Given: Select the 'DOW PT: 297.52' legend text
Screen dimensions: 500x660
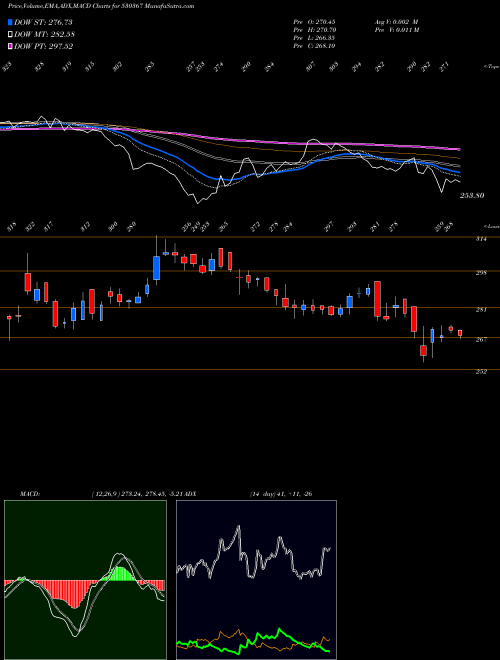Looking at the screenshot, I should [43, 46].
